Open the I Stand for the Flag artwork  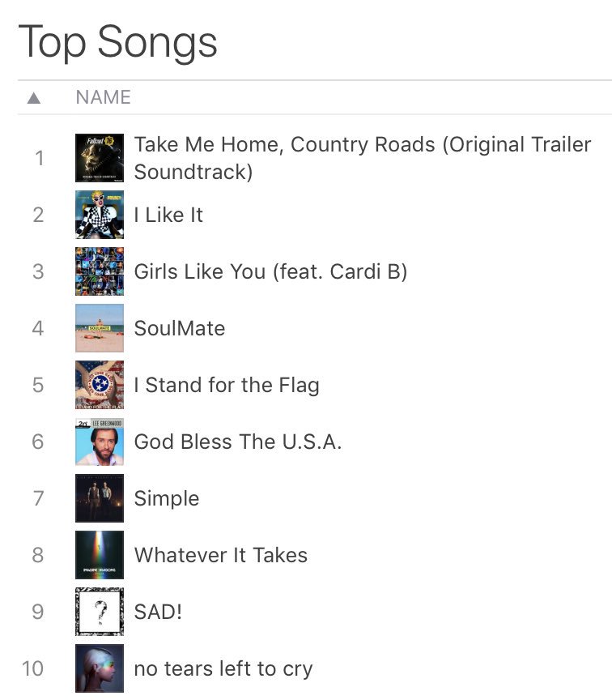[100, 385]
